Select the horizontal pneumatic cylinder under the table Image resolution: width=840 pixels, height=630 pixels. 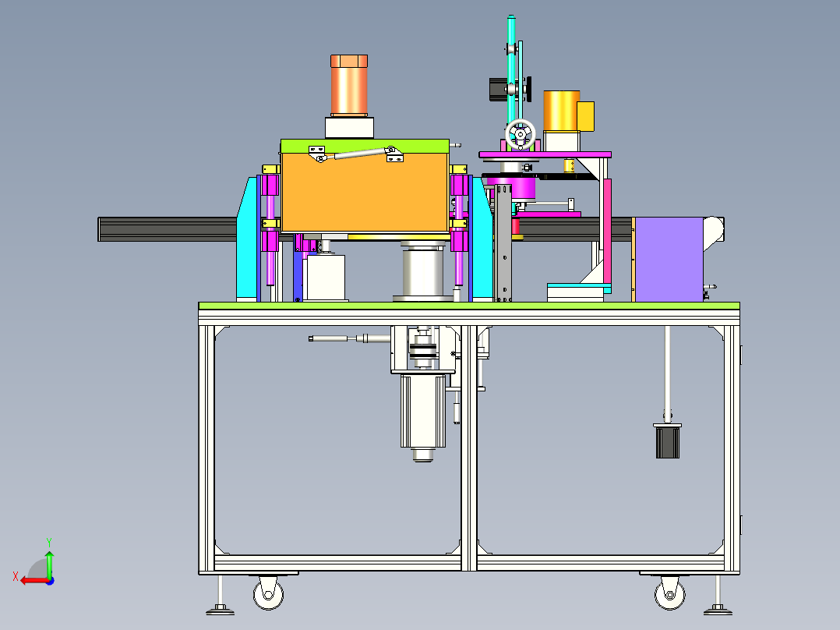(x=349, y=338)
